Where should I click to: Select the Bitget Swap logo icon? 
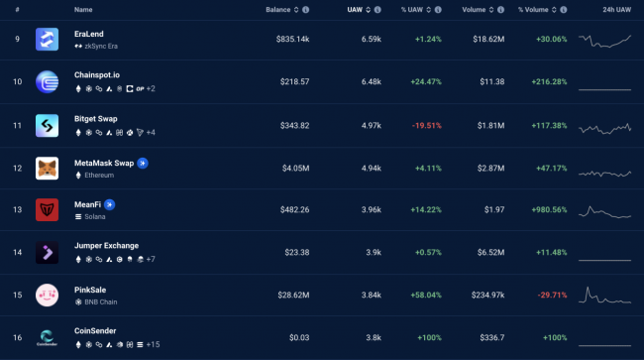point(47,125)
